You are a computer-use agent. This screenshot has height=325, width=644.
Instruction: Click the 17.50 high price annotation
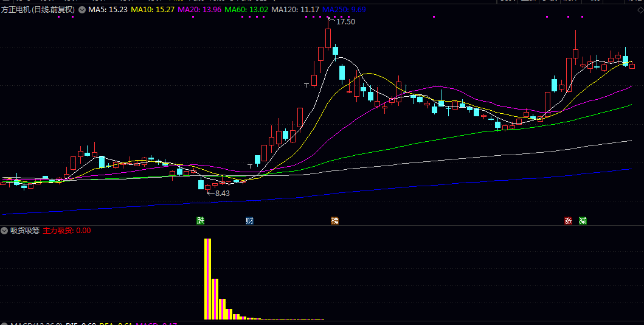[345, 22]
